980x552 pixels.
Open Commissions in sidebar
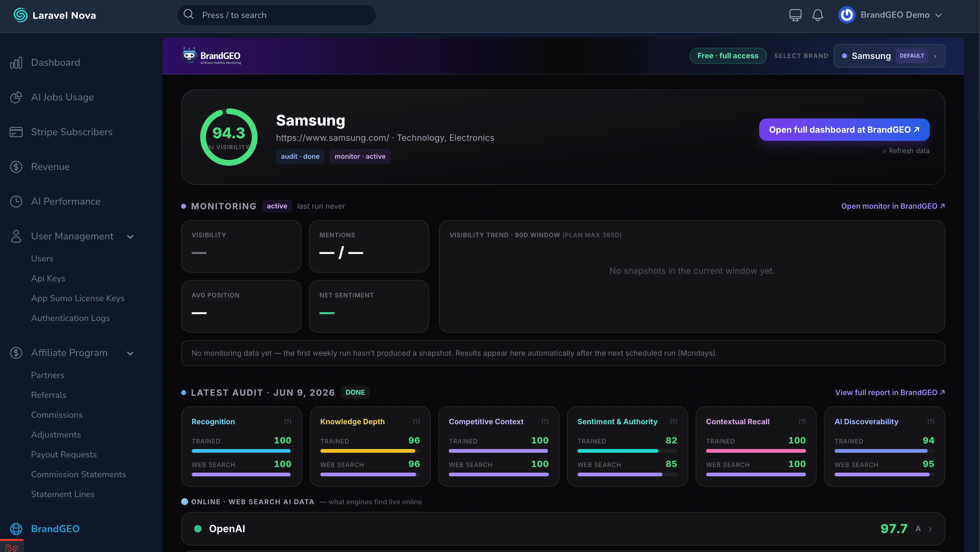57,415
